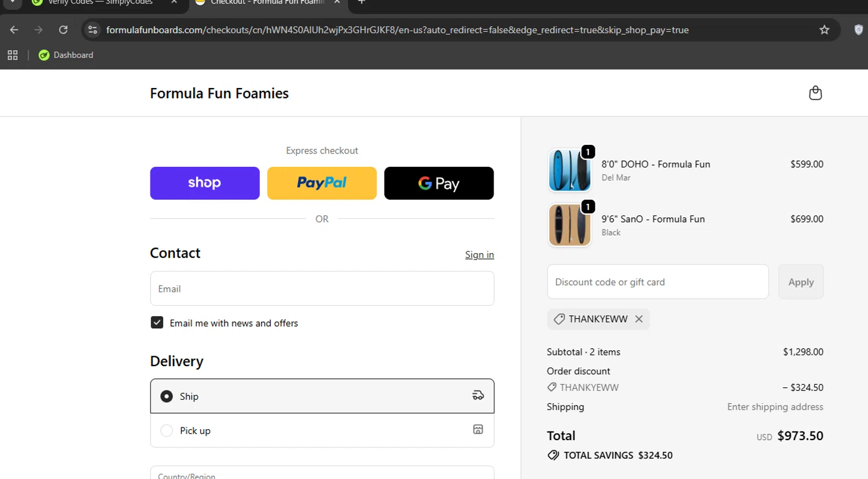This screenshot has width=868, height=479.
Task: Reload the checkout page
Action: pyautogui.click(x=63, y=30)
